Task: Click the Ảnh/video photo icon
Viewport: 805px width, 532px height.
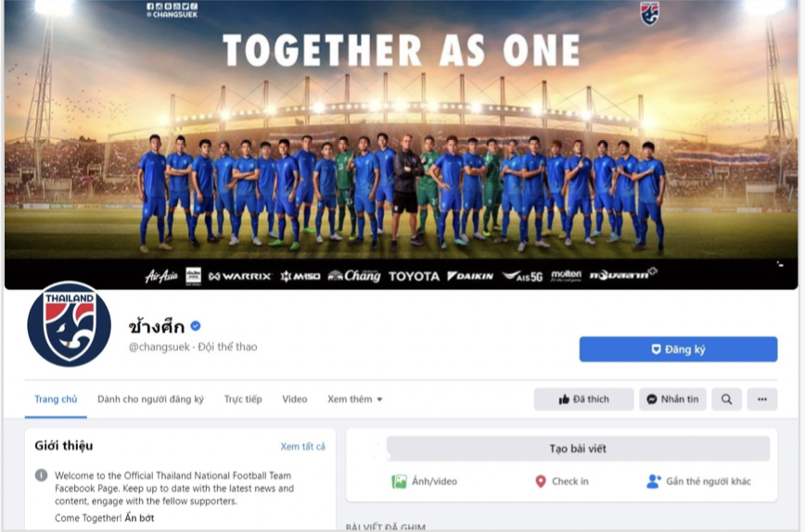Action: coord(399,481)
